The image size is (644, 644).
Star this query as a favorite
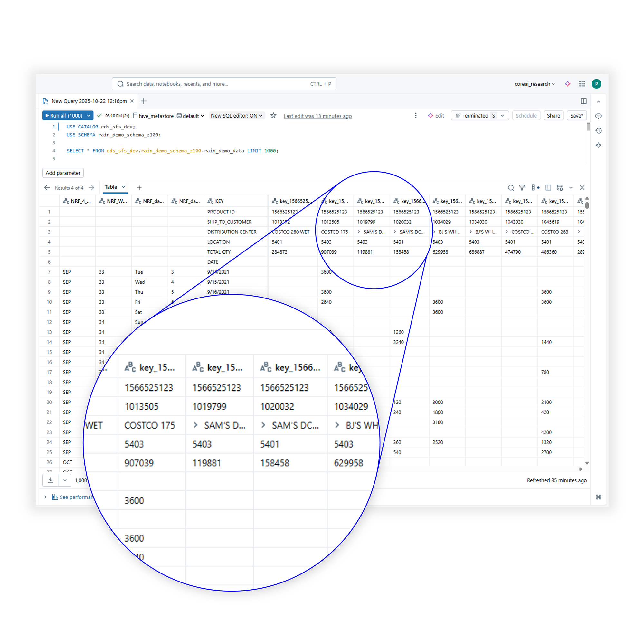(x=273, y=116)
